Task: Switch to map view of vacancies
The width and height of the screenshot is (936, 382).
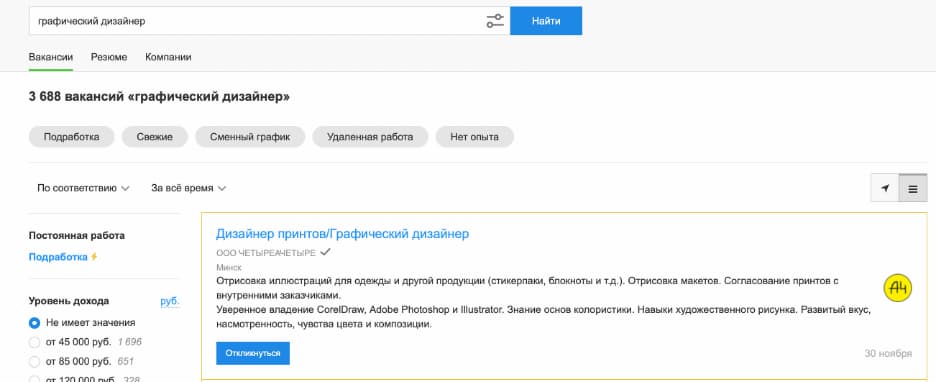Action: pos(885,189)
